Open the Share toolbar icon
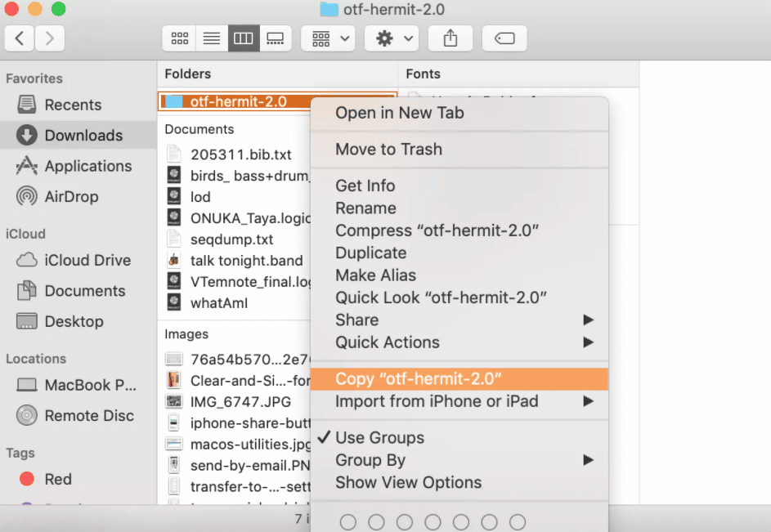 point(450,38)
